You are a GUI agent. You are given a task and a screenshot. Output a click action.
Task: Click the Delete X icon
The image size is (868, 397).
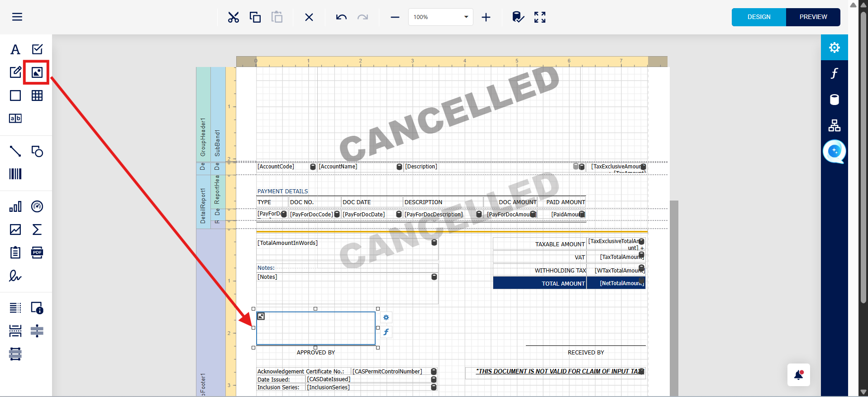[x=309, y=17]
